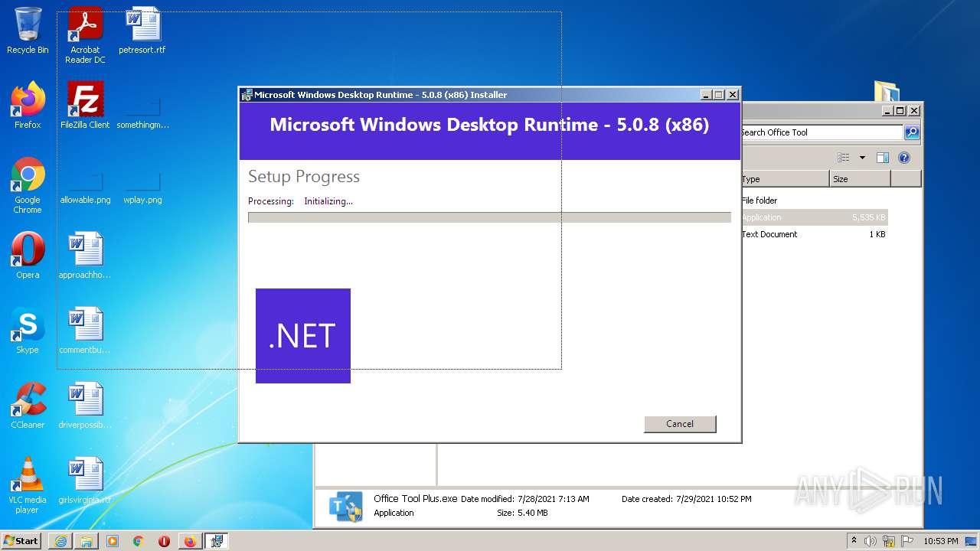Show hidden system tray icons
The image size is (980, 551).
tap(854, 540)
